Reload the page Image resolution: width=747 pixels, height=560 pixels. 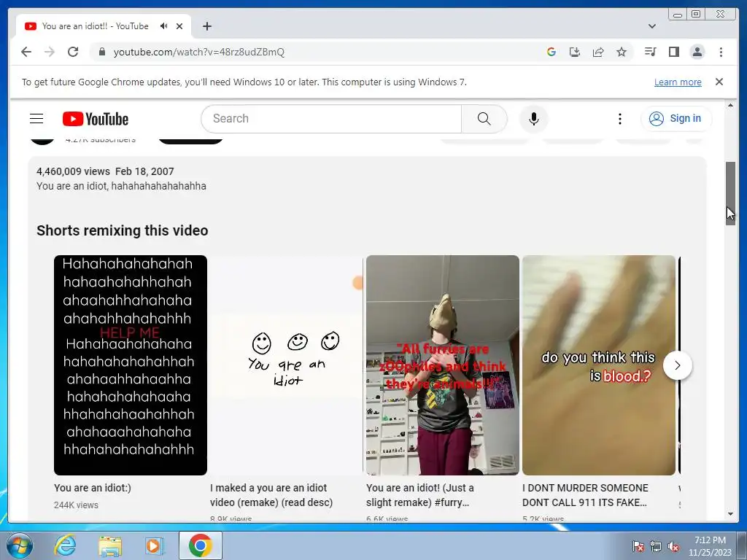73,52
